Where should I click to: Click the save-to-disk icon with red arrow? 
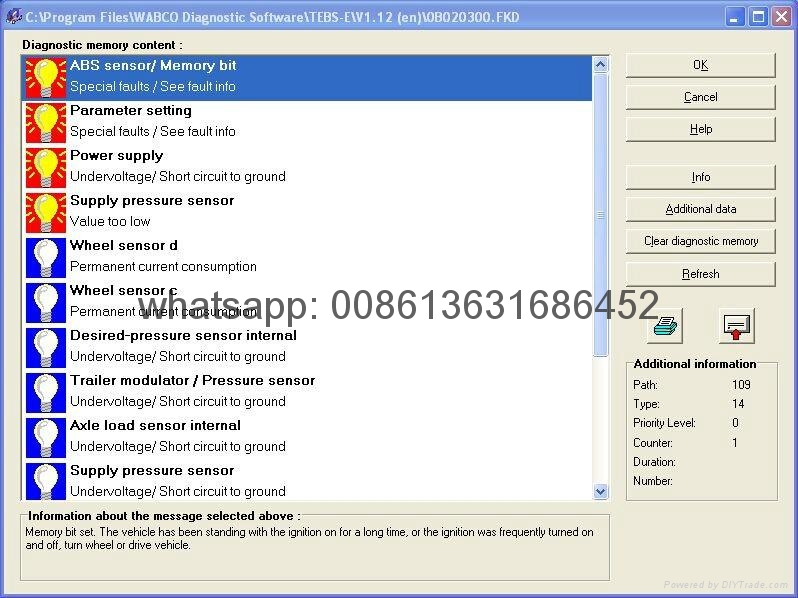(x=737, y=326)
